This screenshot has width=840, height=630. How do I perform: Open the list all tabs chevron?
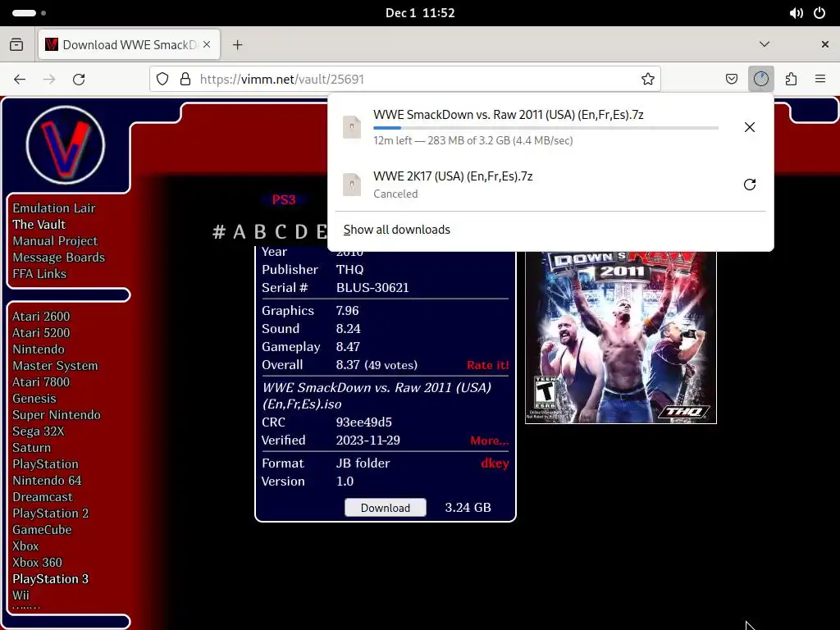pos(765,44)
